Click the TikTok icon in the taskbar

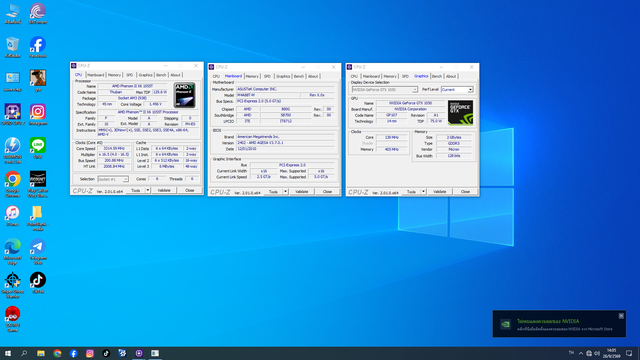point(106,353)
